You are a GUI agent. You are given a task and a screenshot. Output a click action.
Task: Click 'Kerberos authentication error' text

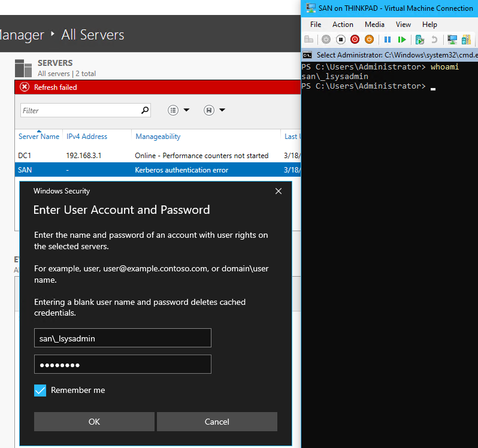pos(181,170)
